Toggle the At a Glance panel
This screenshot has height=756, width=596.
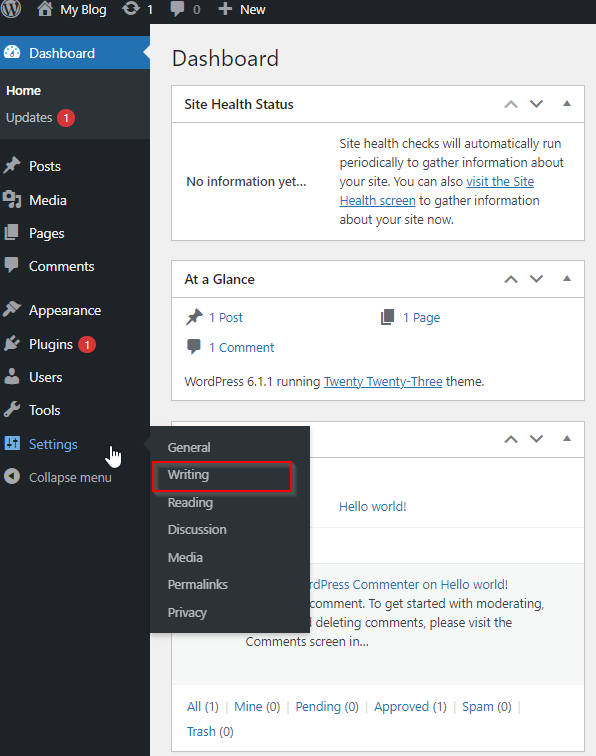click(567, 278)
